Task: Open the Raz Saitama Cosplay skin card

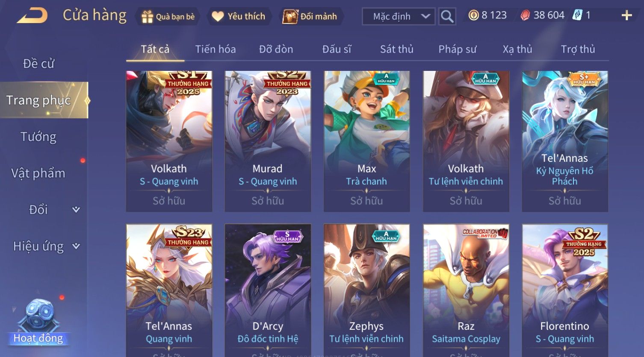Action: point(466,290)
